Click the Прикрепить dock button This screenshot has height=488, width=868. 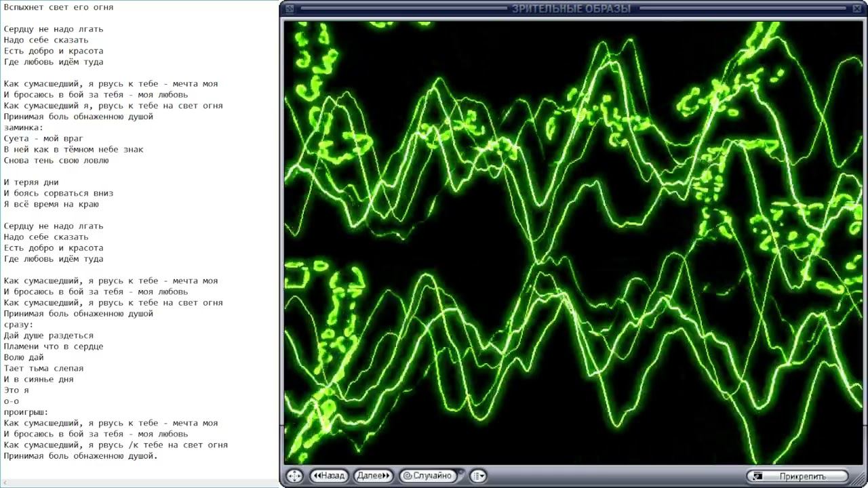pos(797,476)
